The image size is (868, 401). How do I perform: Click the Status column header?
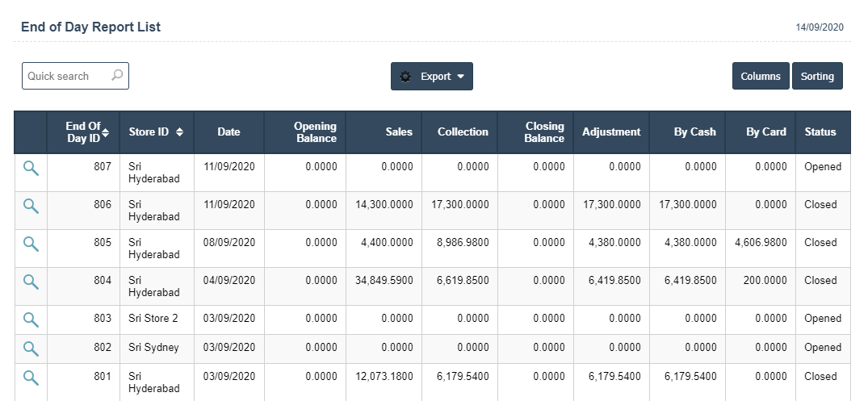[820, 132]
